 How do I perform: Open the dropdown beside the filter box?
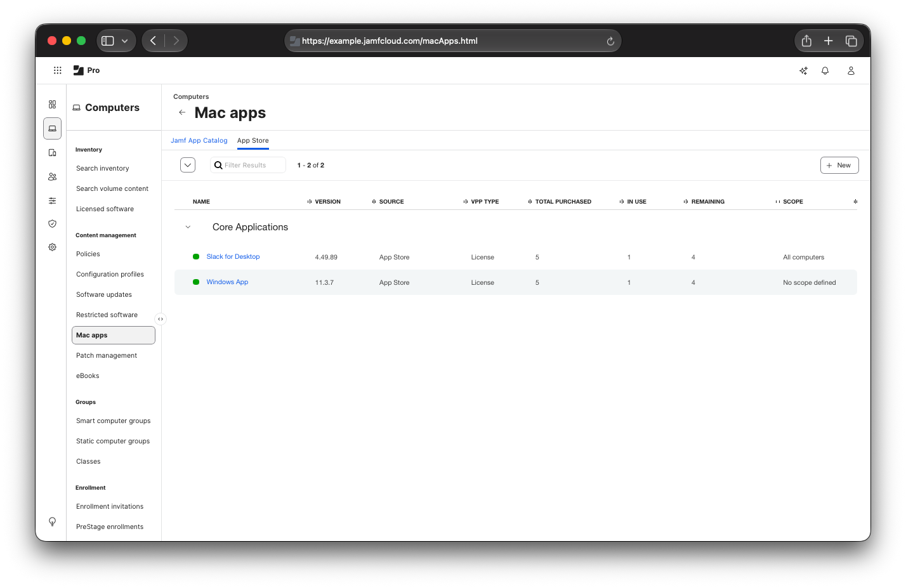(x=188, y=165)
